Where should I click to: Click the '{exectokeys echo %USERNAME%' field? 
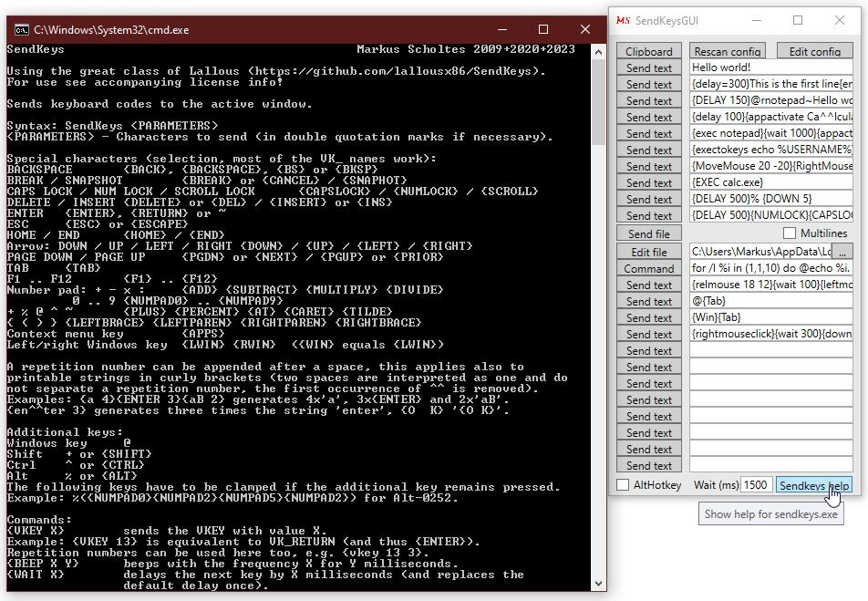click(770, 150)
